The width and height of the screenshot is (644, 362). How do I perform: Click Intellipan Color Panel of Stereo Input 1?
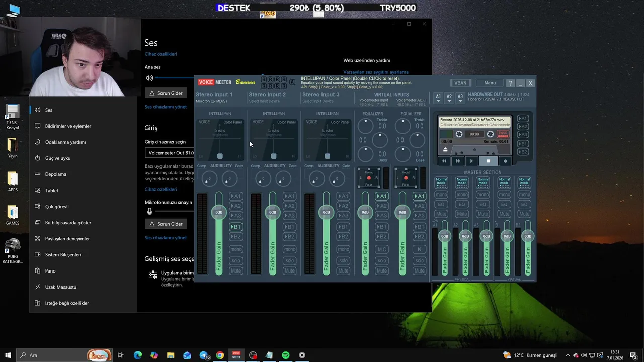pos(220,140)
